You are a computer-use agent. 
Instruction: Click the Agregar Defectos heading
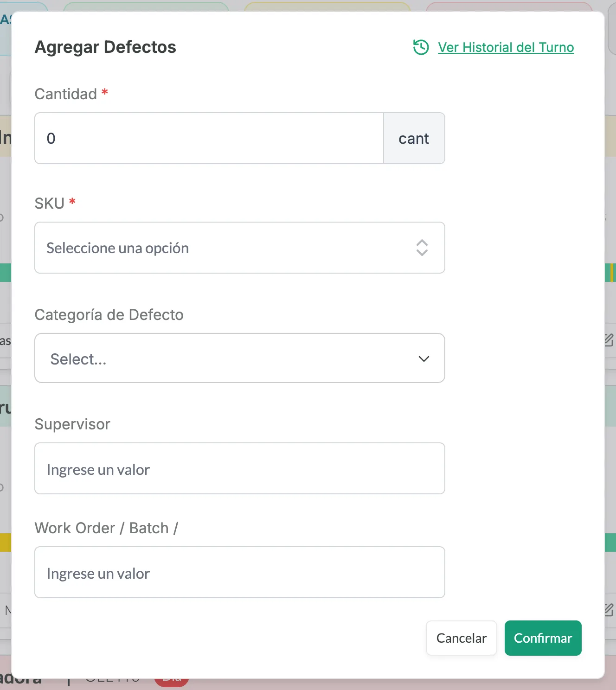pyautogui.click(x=105, y=47)
